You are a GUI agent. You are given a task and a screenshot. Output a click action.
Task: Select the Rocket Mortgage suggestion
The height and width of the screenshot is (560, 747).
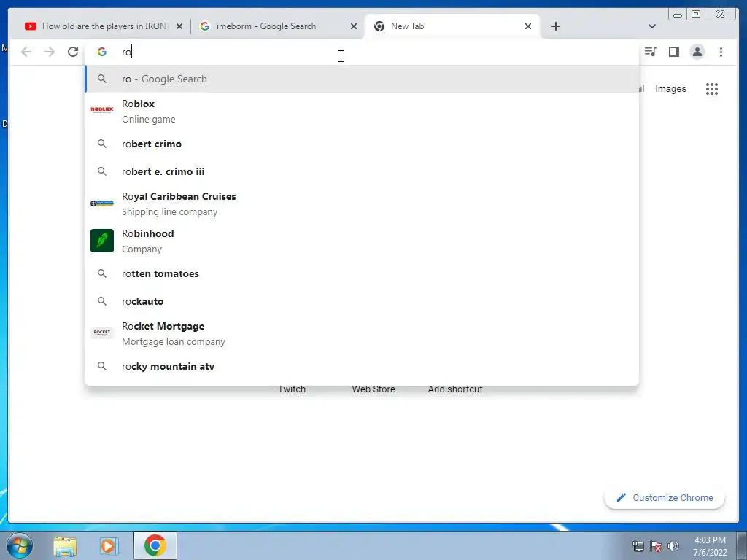click(362, 333)
